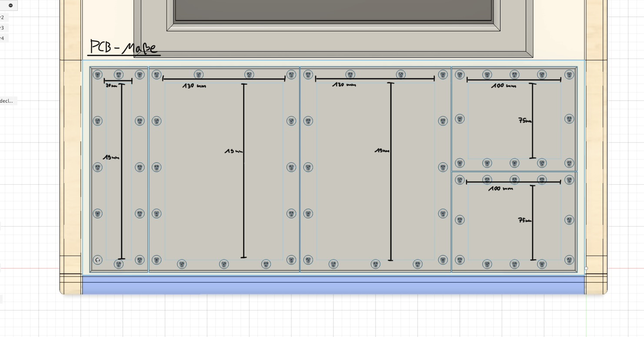
Task: Click the empty screw hole in narrow panel
Action: click(98, 260)
